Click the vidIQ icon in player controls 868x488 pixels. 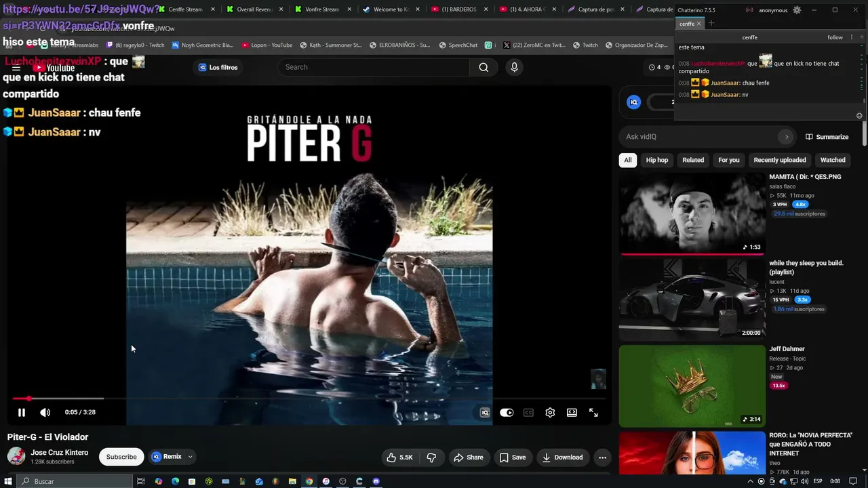(x=485, y=412)
